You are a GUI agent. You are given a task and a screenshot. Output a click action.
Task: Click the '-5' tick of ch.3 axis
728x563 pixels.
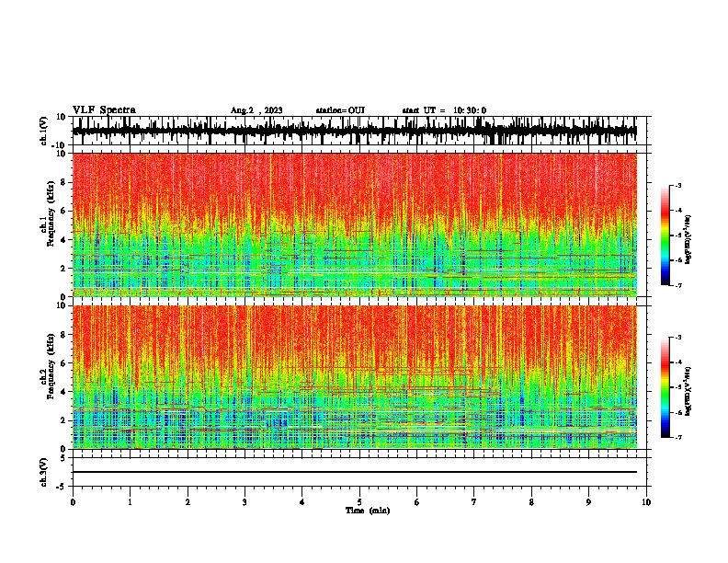(62, 487)
